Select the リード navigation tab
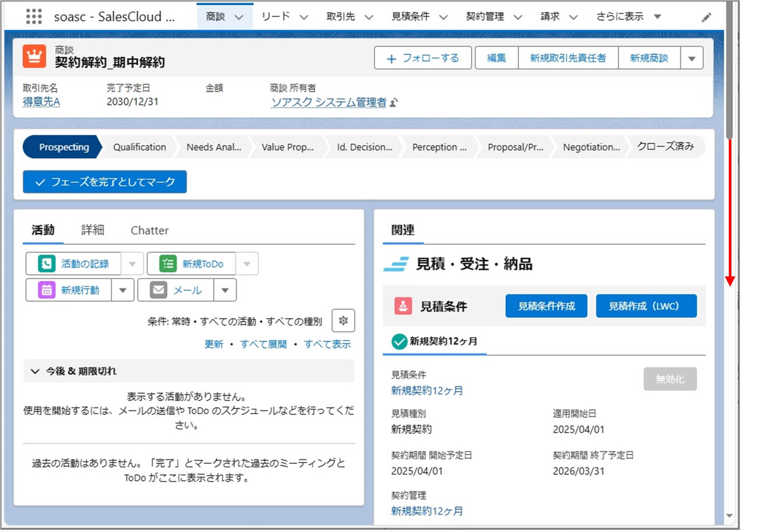This screenshot has height=532, width=767. pos(276,16)
